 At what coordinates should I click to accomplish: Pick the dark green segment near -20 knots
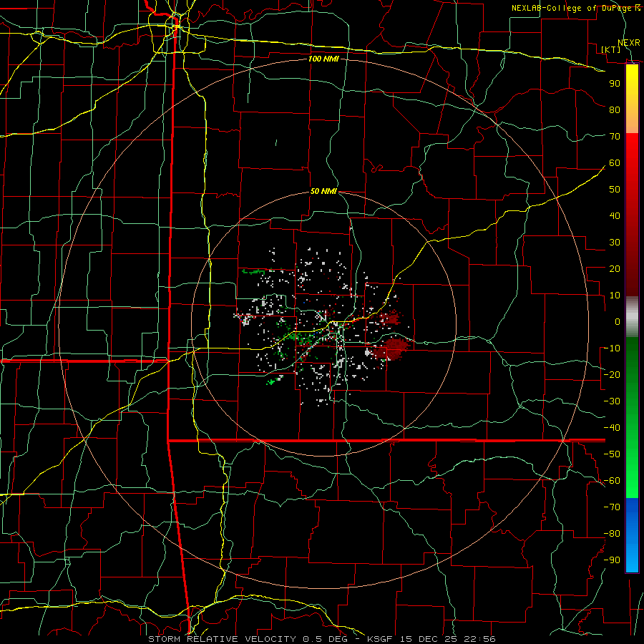[x=632, y=371]
